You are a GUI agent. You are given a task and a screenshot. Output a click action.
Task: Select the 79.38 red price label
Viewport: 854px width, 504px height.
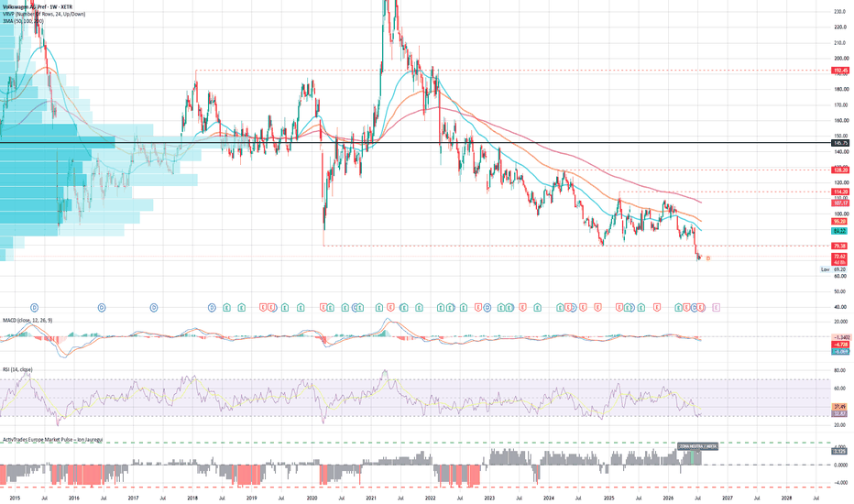(x=839, y=246)
